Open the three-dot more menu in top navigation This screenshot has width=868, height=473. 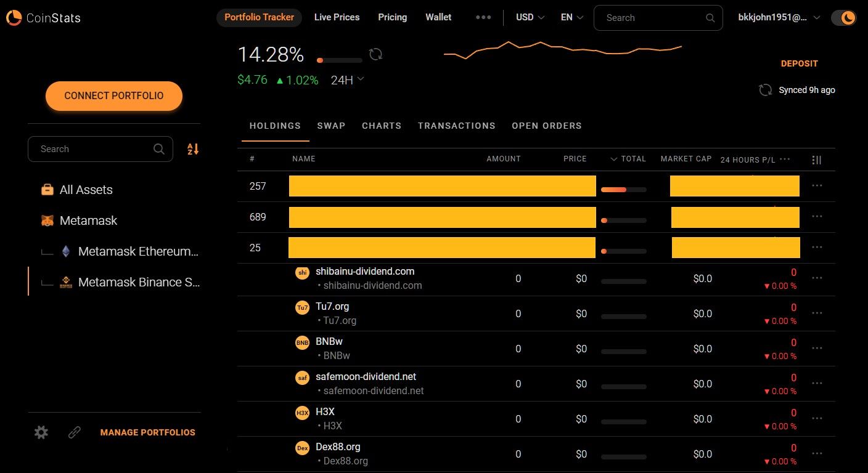pos(483,17)
